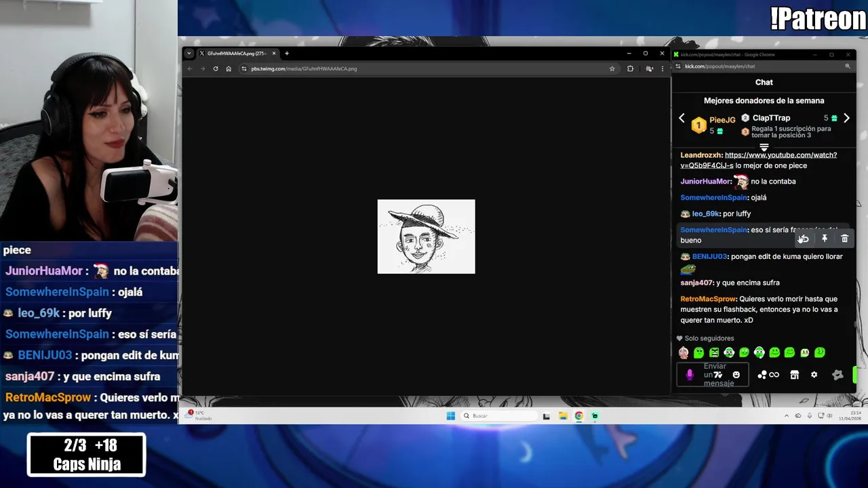This screenshot has width=868, height=488.
Task: Open the Chrome profile avatar icon
Action: tap(649, 68)
